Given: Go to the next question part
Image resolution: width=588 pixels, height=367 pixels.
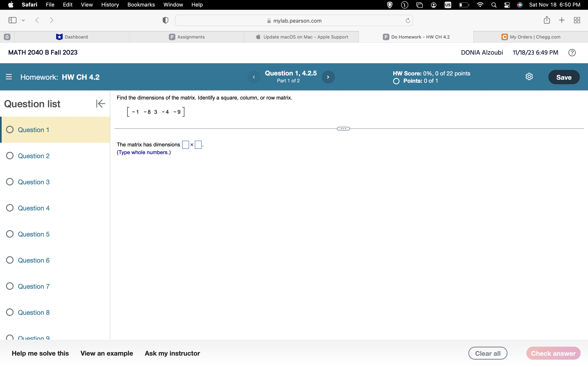Looking at the screenshot, I should 328,77.
